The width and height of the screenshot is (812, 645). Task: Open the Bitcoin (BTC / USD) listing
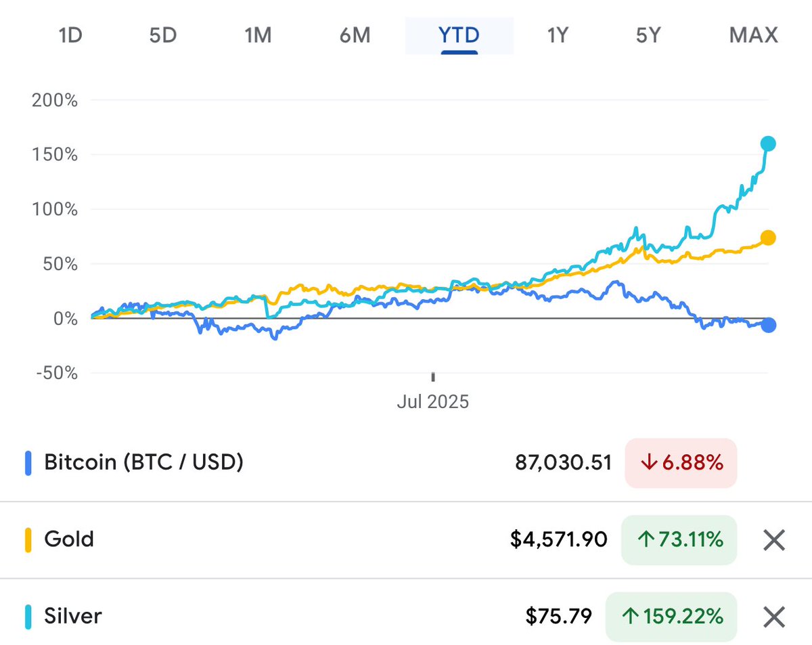[x=143, y=463]
